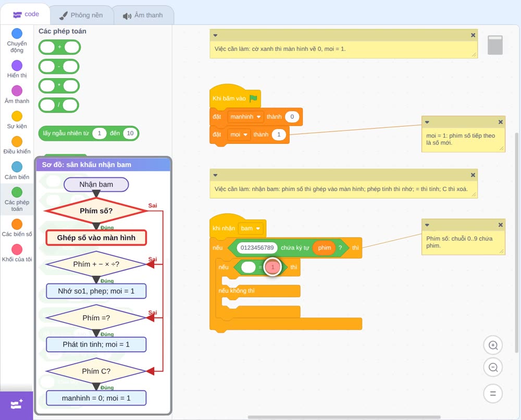The image size is (521, 420).
Task: Select the addition operator block
Action: click(59, 47)
